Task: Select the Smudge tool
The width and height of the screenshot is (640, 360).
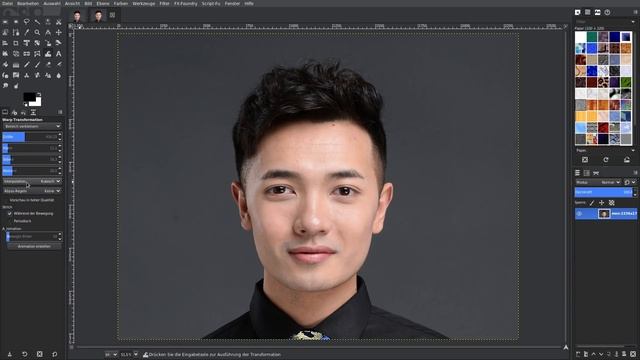Action: point(5,86)
